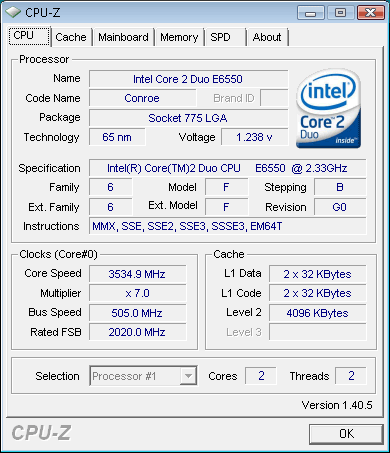Screen dimensions: 390x453
Task: Expand the Processor #1 selection dropdown arrow
Action: (188, 376)
